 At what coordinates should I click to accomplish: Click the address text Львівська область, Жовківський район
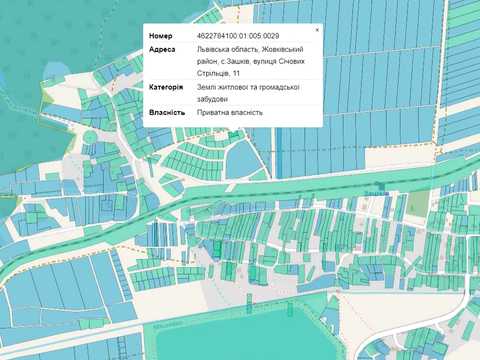pos(251,61)
